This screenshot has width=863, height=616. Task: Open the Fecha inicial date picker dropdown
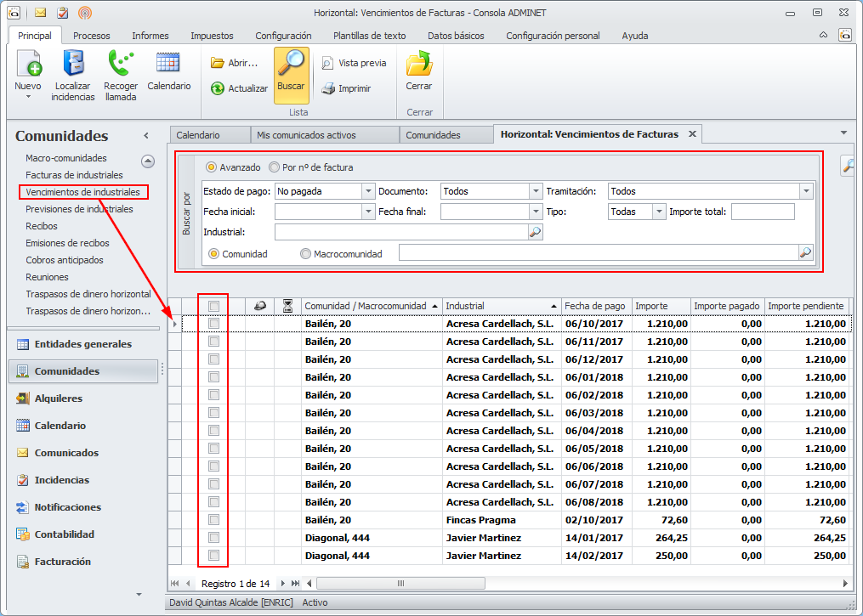click(x=367, y=212)
